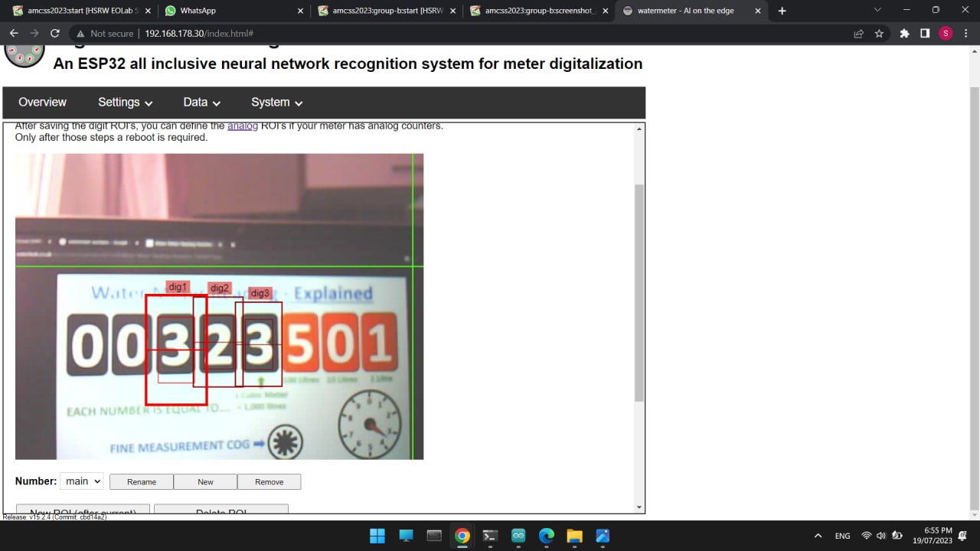Click the share page icon in address bar

click(858, 34)
